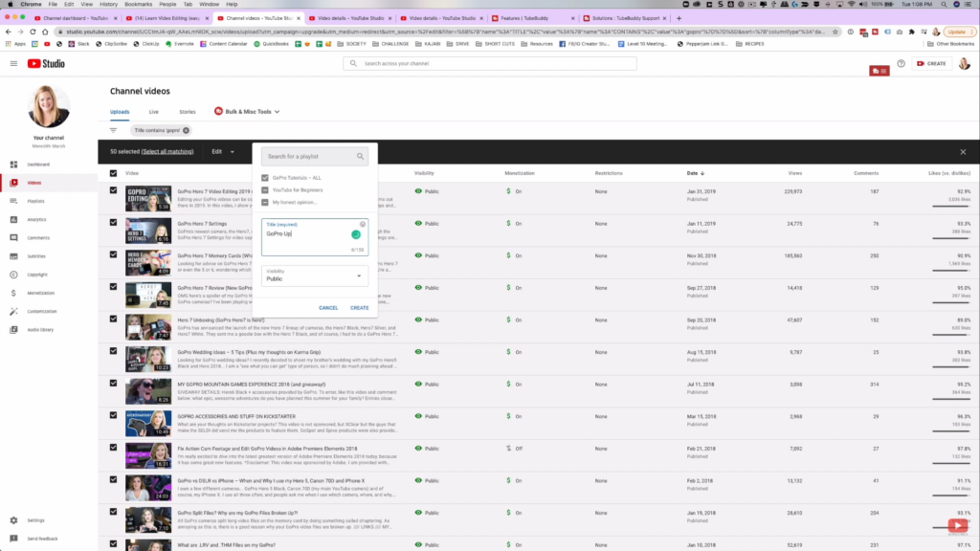Close the bulk selection bar
The width and height of the screenshot is (980, 551).
point(963,152)
